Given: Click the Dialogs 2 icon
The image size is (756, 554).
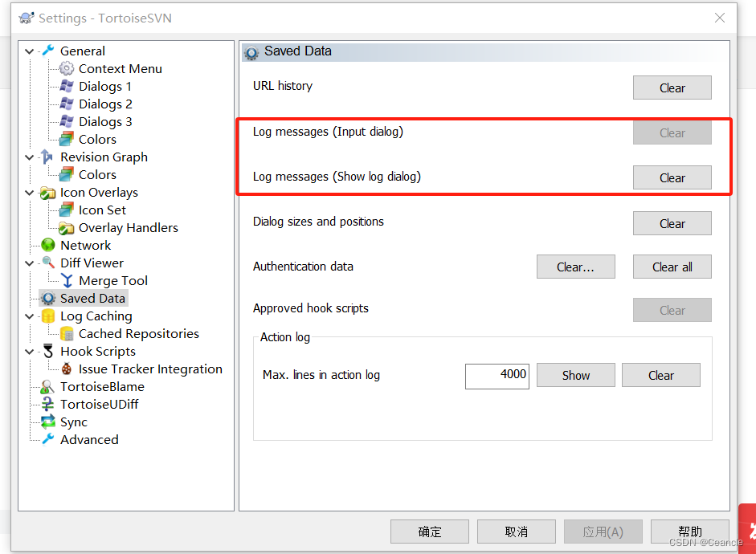Looking at the screenshot, I should point(67,104).
